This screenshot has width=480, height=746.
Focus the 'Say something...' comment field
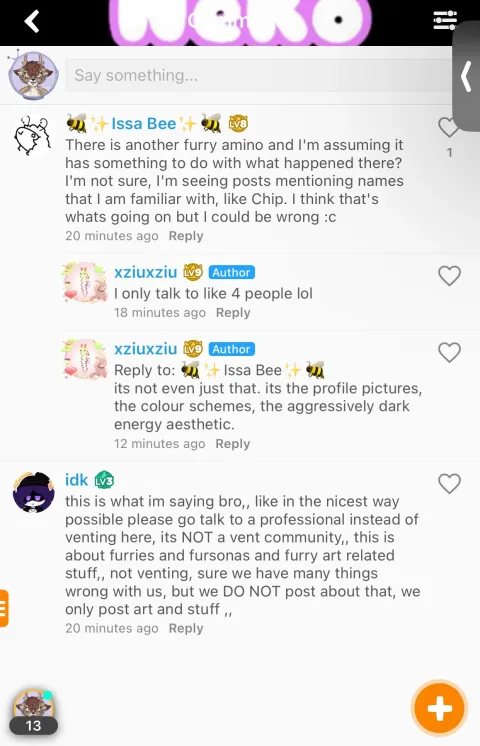[259, 75]
